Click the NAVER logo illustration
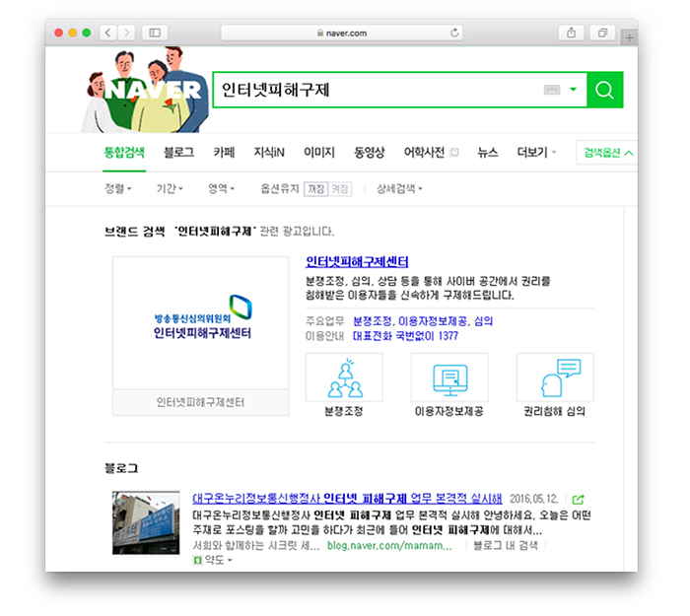 (x=146, y=91)
